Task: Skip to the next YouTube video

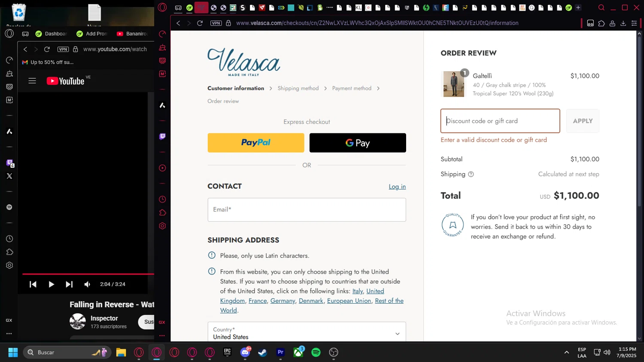Action: (69, 284)
